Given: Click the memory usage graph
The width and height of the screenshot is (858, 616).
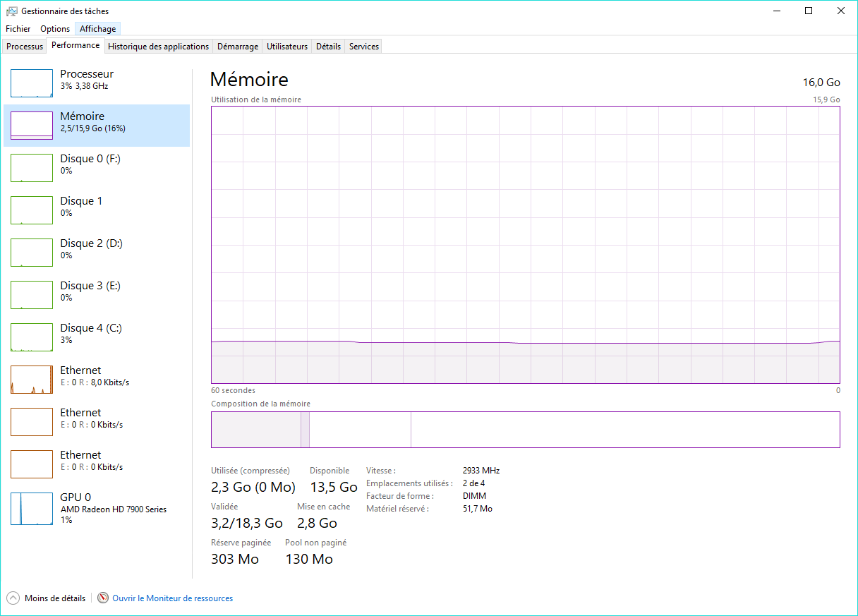Looking at the screenshot, I should (526, 245).
